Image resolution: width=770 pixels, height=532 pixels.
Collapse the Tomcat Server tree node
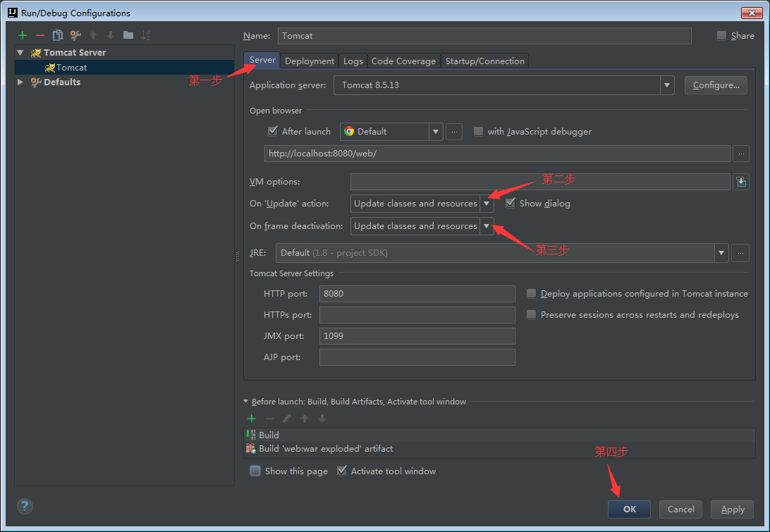(x=20, y=53)
